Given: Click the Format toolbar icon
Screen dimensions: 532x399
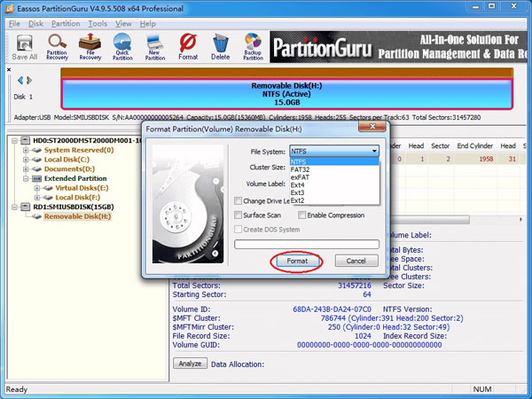Looking at the screenshot, I should [188, 47].
